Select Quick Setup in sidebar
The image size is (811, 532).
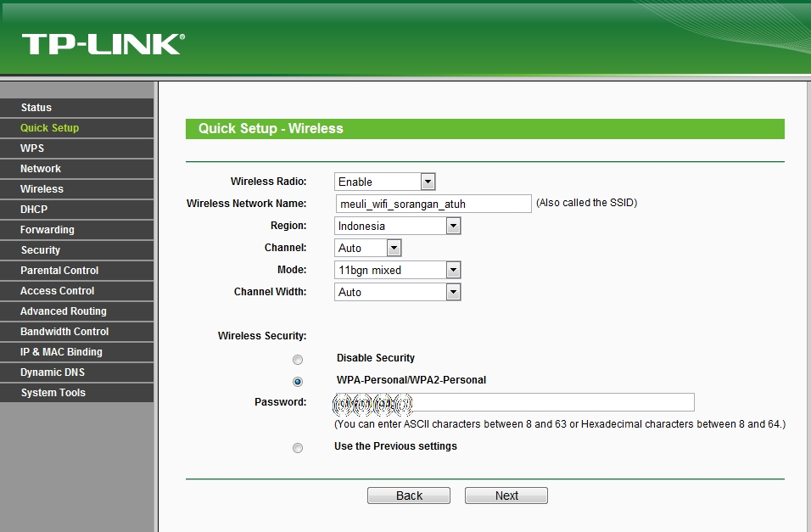[x=76, y=128]
